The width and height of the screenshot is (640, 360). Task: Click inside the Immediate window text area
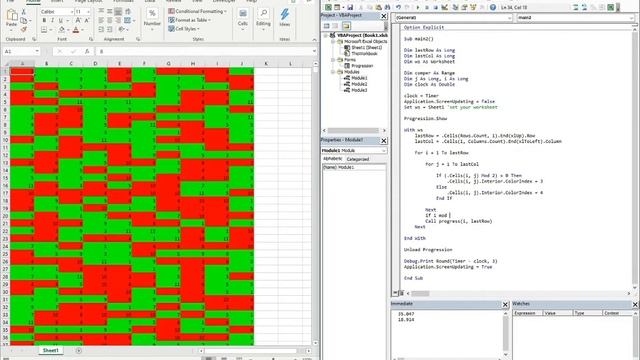(x=447, y=333)
